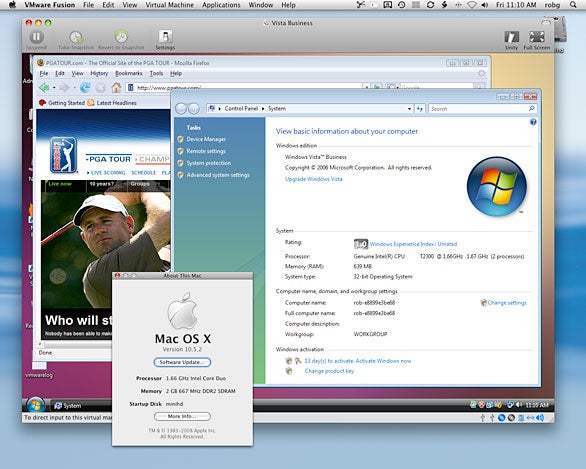Viewport: 586px width, 469px height.
Task: Click Software Update button
Action: [182, 362]
